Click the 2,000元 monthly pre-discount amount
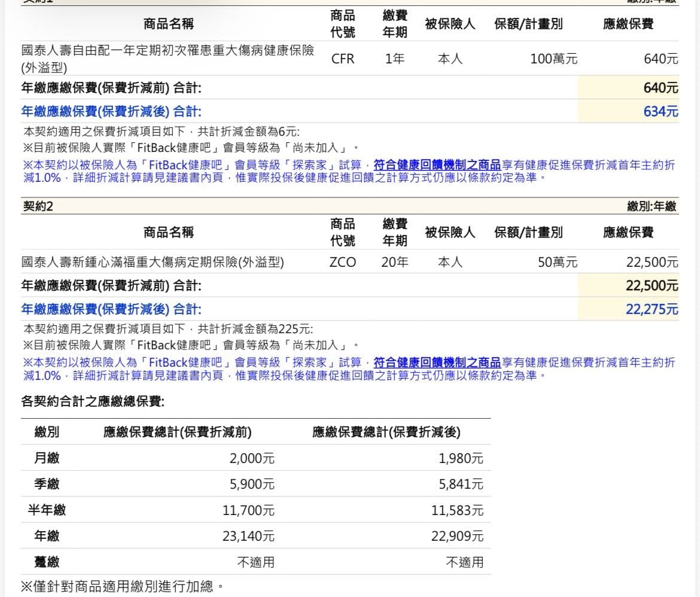Viewport: 700px width, 597px height. tap(252, 459)
